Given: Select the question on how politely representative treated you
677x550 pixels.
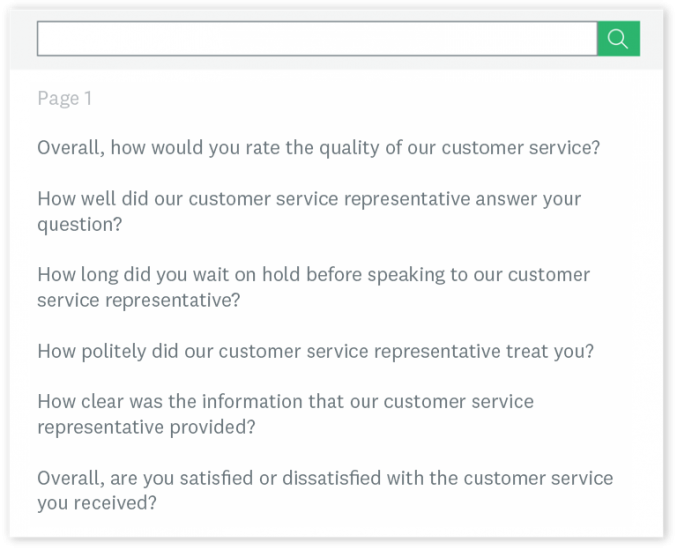Looking at the screenshot, I should pyautogui.click(x=316, y=351).
